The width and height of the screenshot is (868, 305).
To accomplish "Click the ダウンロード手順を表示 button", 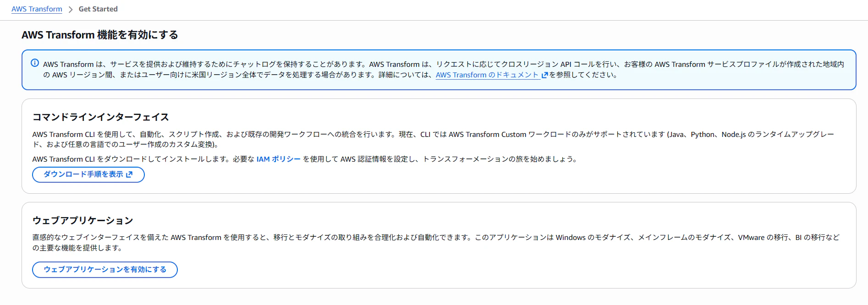I will [x=88, y=174].
